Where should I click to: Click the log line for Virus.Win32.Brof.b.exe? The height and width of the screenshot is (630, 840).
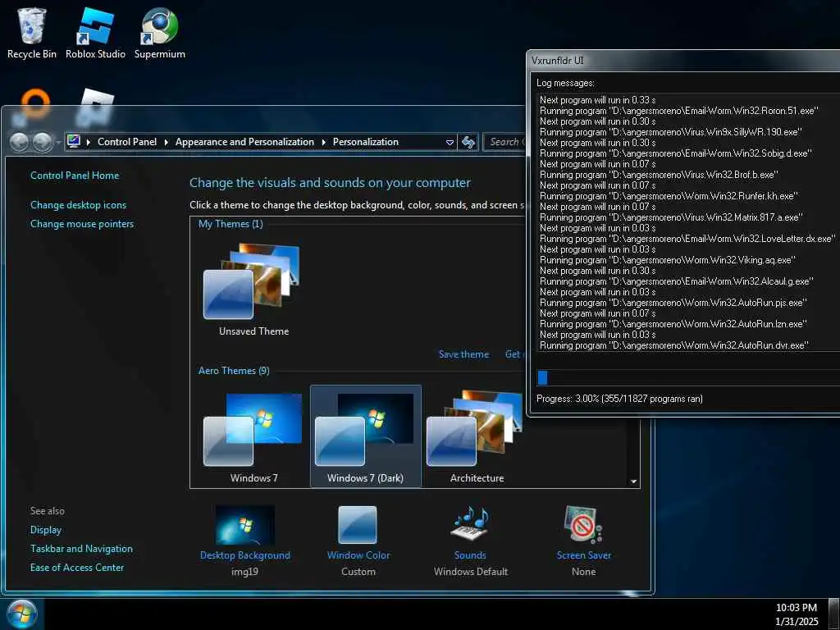pyautogui.click(x=659, y=175)
